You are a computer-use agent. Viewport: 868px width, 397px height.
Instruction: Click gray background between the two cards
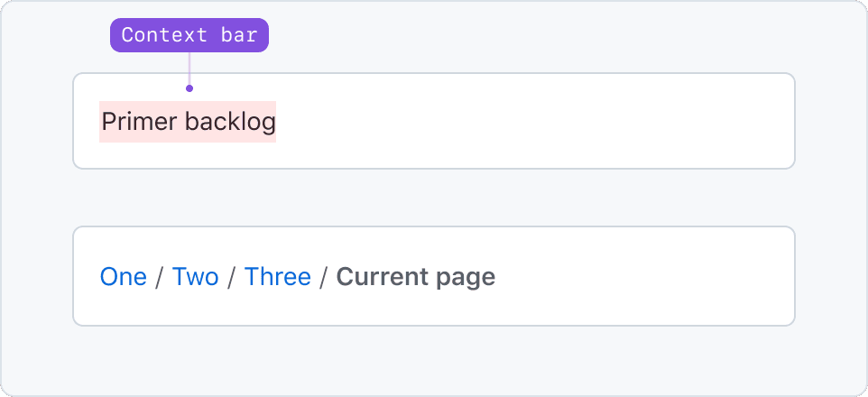(x=433, y=198)
